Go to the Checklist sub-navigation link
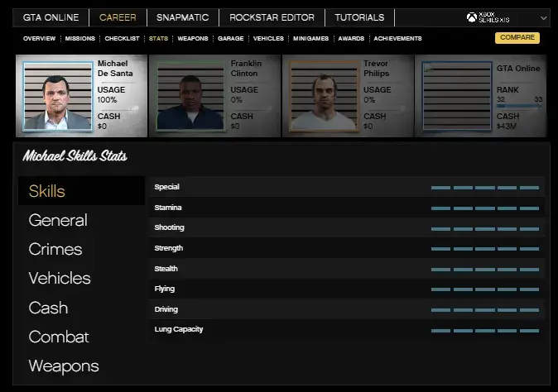Image resolution: width=558 pixels, height=392 pixels. pos(122,39)
